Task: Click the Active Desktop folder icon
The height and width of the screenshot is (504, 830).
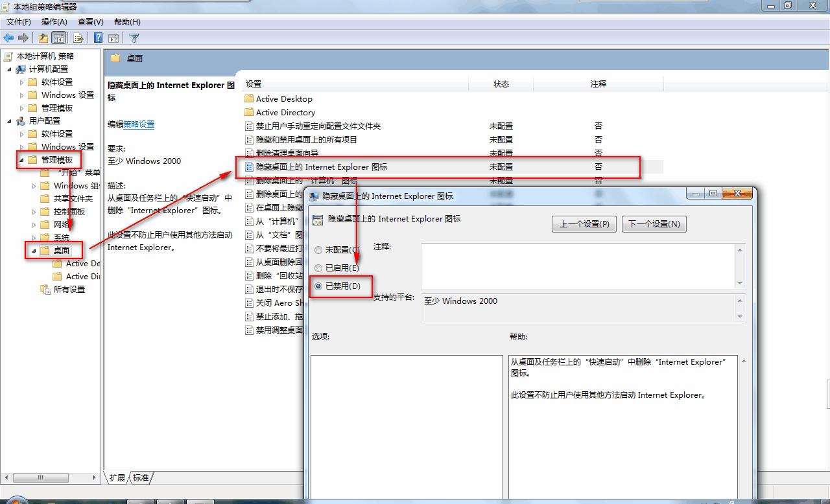Action: (249, 98)
